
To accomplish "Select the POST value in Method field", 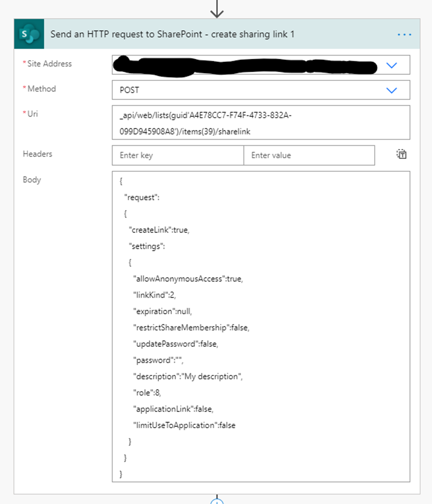I will pos(130,91).
